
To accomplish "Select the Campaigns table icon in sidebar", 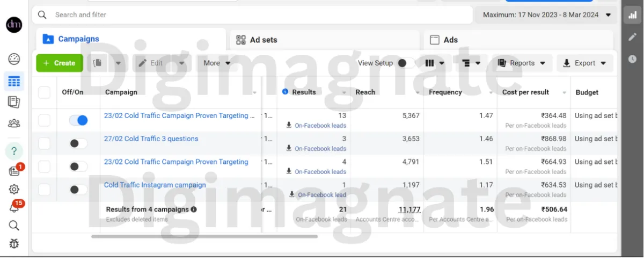I will (14, 81).
